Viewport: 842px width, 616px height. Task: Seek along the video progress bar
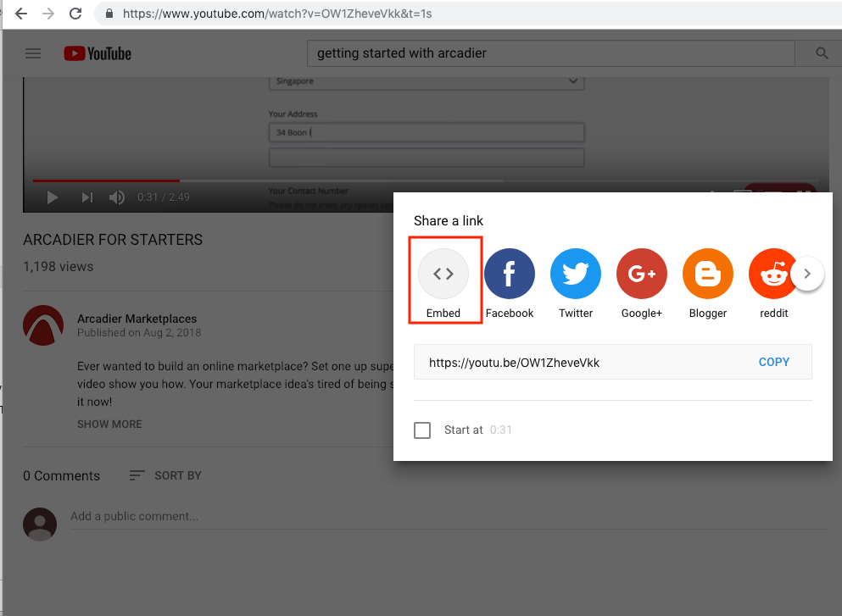pyautogui.click(x=424, y=180)
